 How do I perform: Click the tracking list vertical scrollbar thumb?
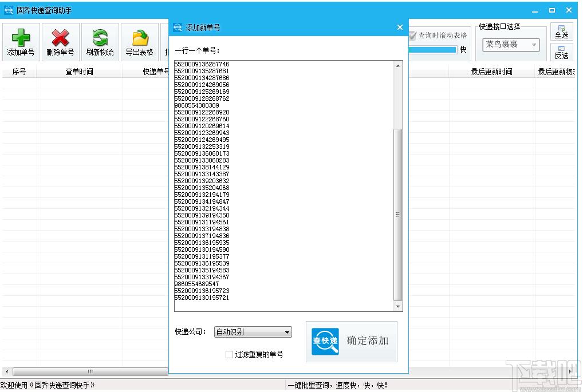pos(397,215)
